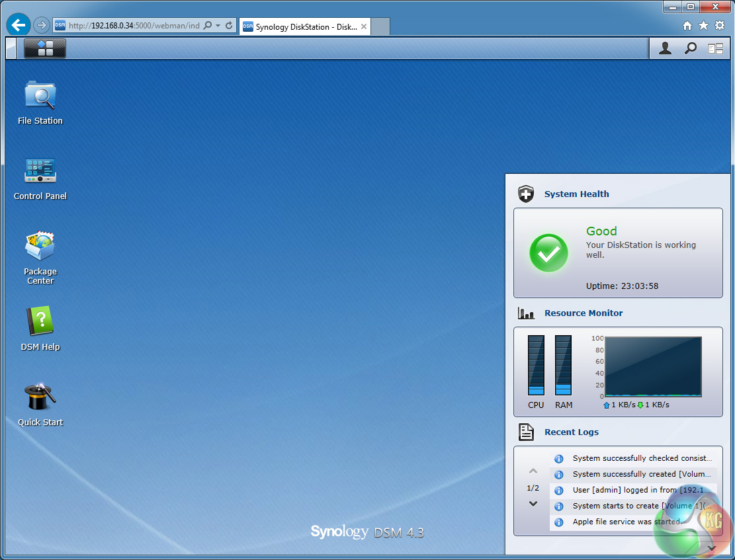Click the show desktop strip left of menu
Screen dimensions: 735x560
pyautogui.click(x=11, y=48)
